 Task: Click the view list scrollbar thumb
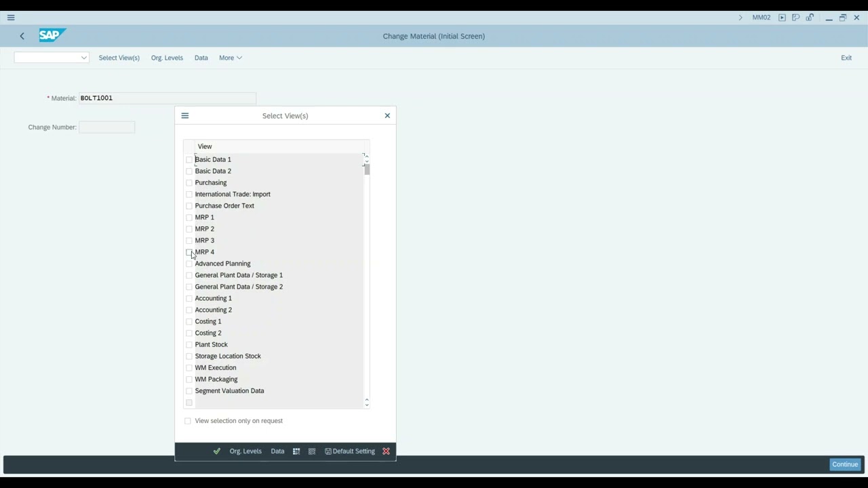click(x=367, y=170)
